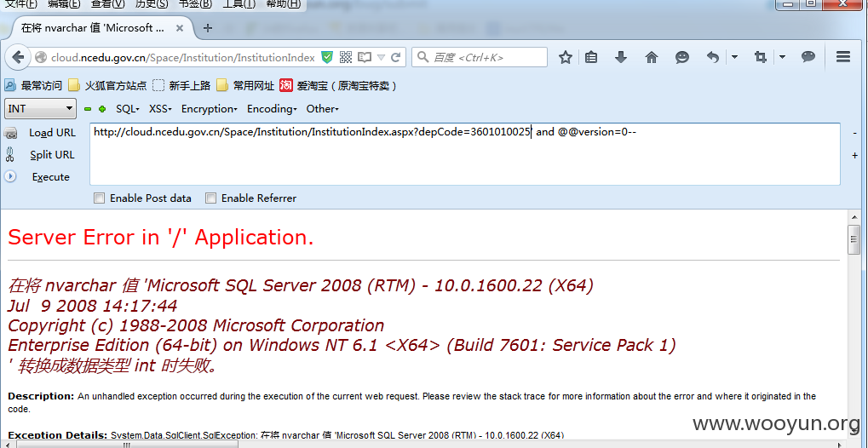Open the address bar history dropdown arrow

380,57
